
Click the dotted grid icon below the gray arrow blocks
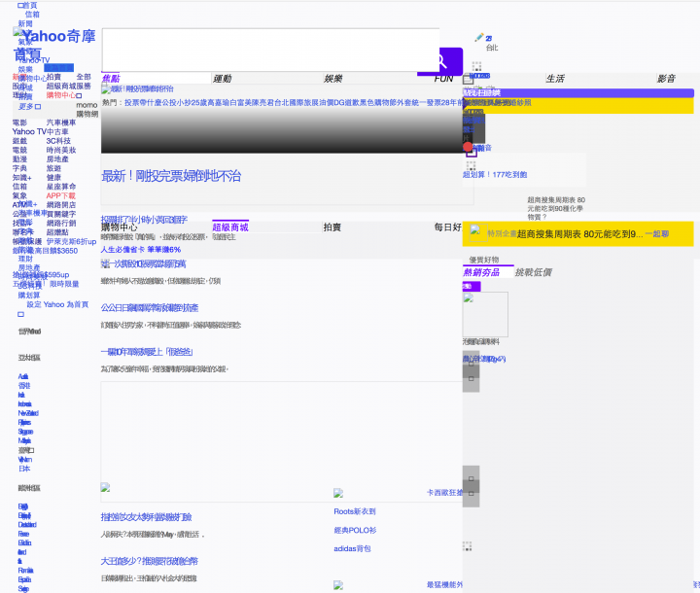pyautogui.click(x=467, y=546)
